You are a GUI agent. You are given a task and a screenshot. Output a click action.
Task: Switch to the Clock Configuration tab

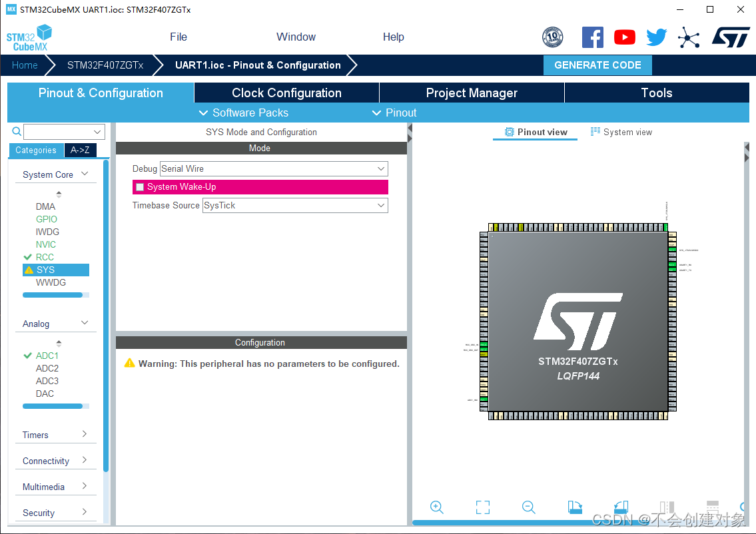click(x=286, y=93)
